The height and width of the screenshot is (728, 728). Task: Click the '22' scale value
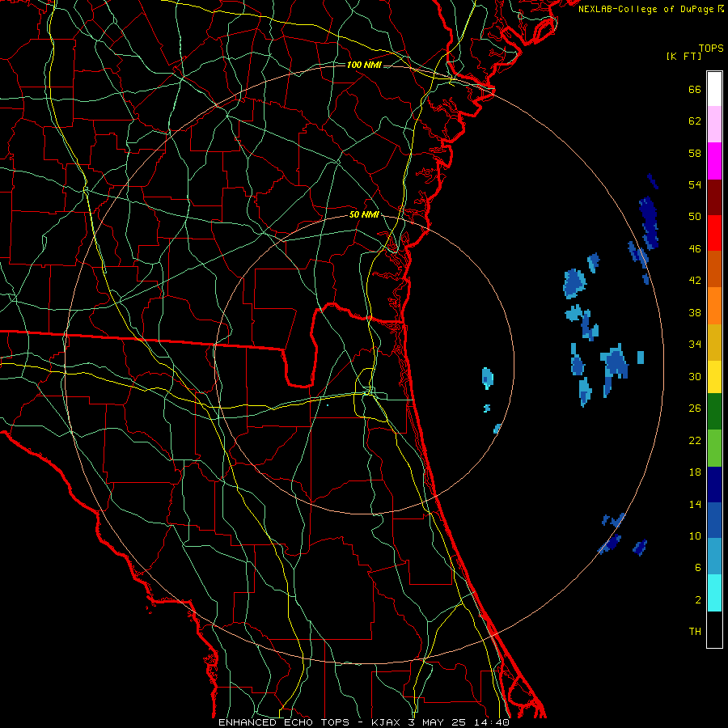click(695, 440)
